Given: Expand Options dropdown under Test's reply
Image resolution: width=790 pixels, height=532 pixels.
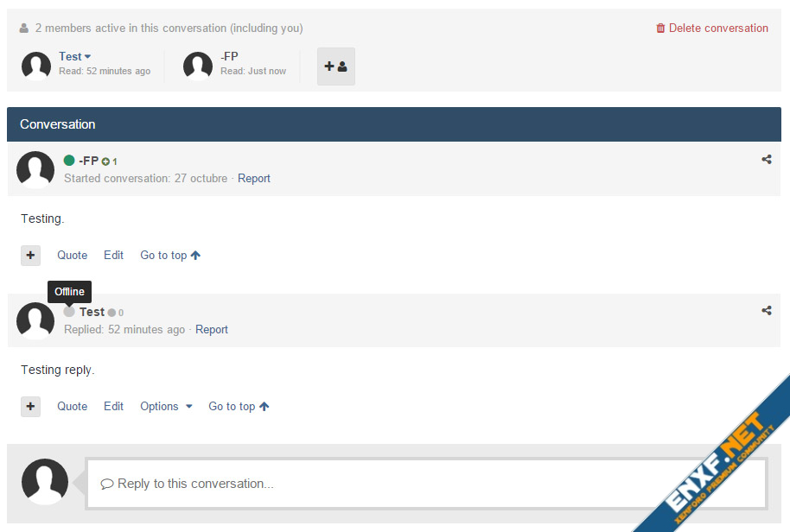Looking at the screenshot, I should pos(166,406).
